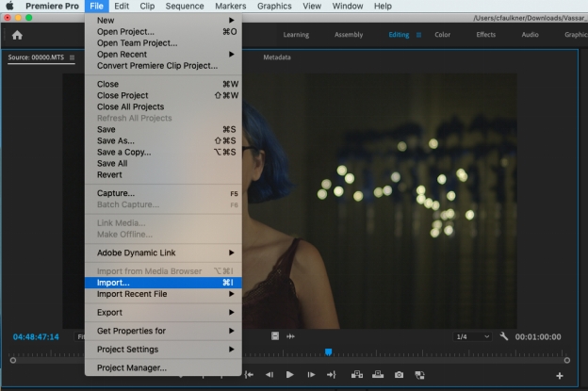
Task: Click the Step Forward 1 Frame icon
Action: click(310, 374)
